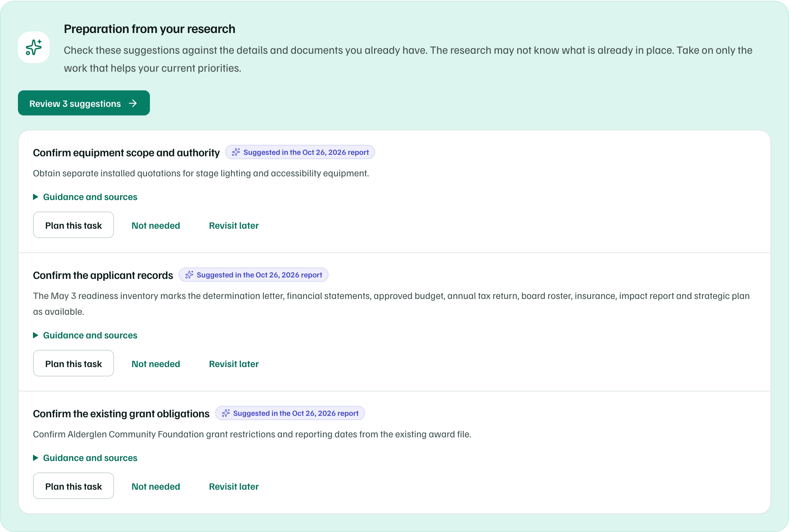Image resolution: width=789 pixels, height=532 pixels.
Task: Click the text about separate installed quotations
Action: pyautogui.click(x=201, y=174)
